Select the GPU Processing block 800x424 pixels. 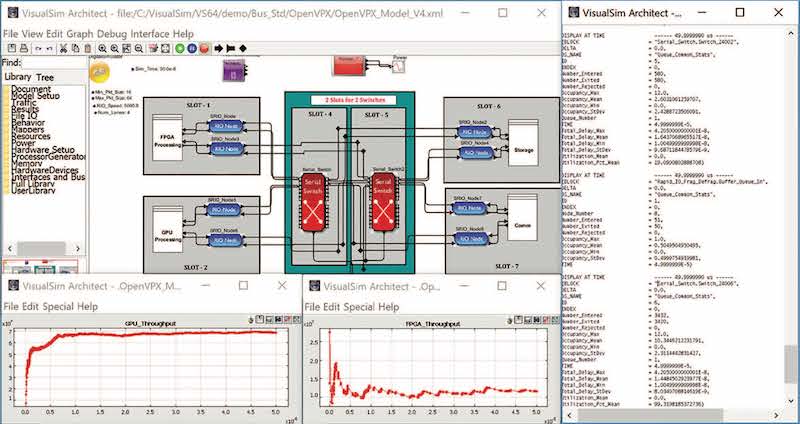(x=167, y=229)
